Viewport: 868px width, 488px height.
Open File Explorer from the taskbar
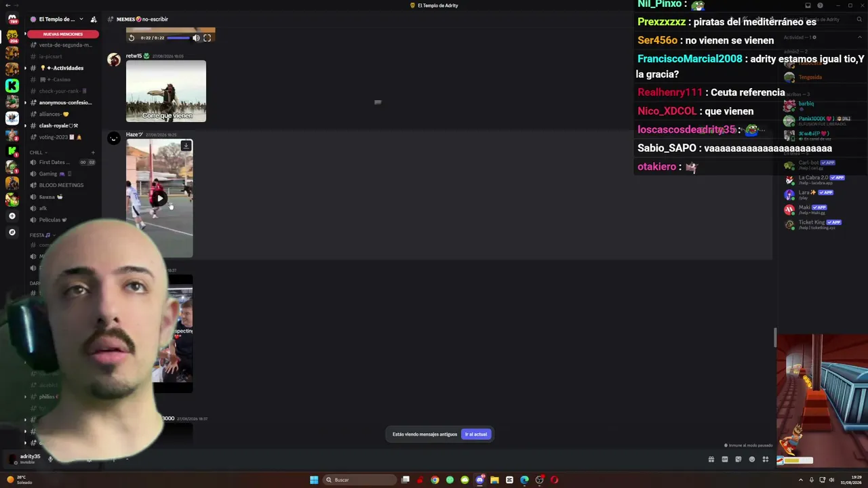[x=494, y=480]
